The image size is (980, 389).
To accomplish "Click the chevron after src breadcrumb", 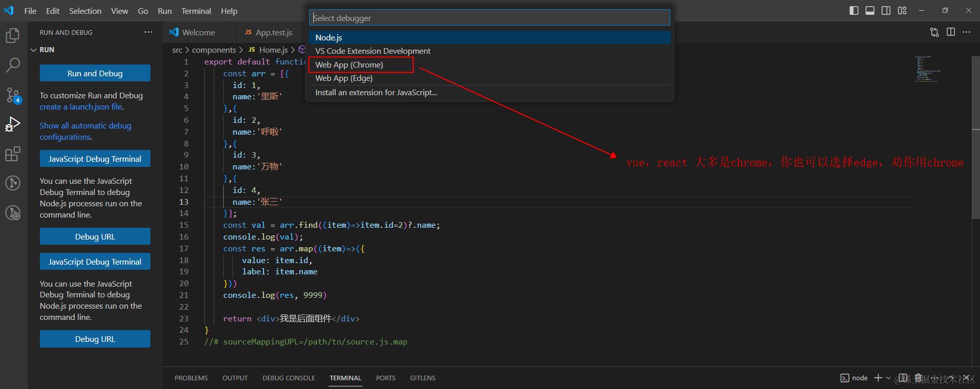I will pos(187,50).
